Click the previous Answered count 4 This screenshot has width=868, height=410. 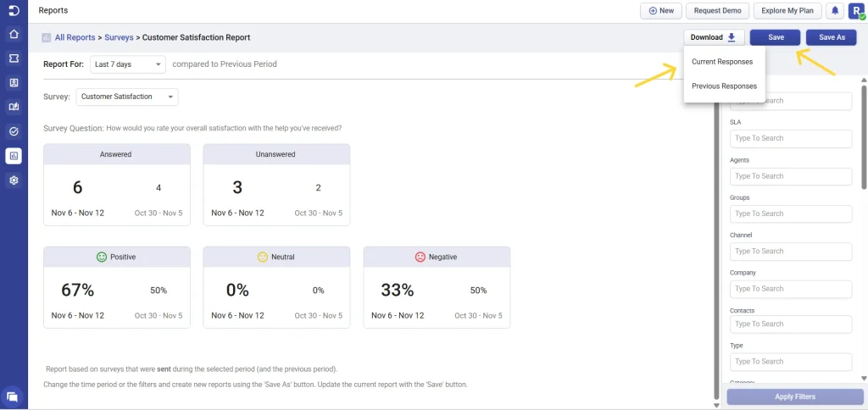[x=159, y=188]
